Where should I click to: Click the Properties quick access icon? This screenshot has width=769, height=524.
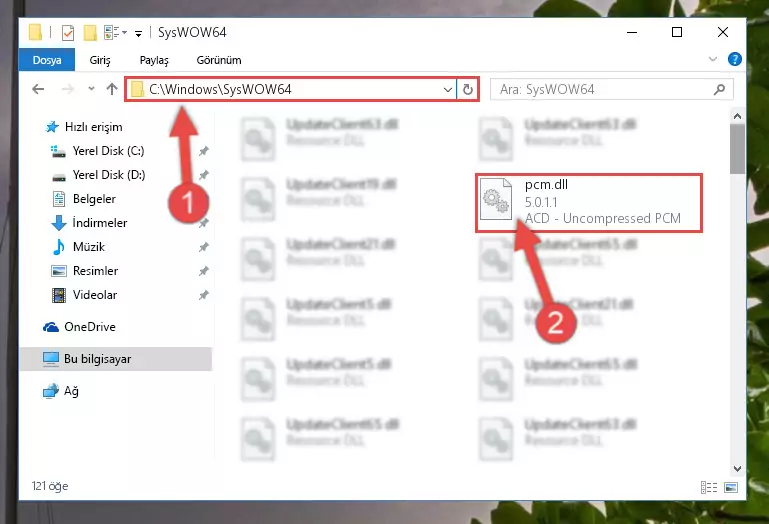click(68, 33)
